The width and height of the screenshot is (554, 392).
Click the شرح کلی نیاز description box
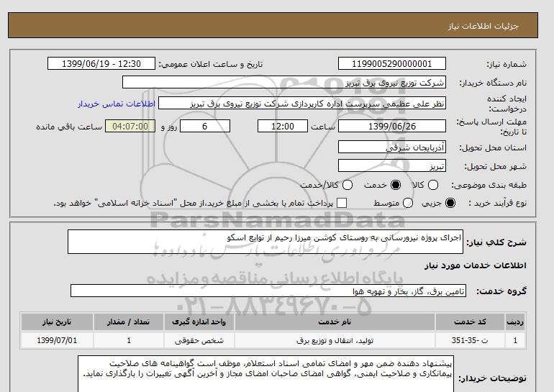tap(265, 242)
